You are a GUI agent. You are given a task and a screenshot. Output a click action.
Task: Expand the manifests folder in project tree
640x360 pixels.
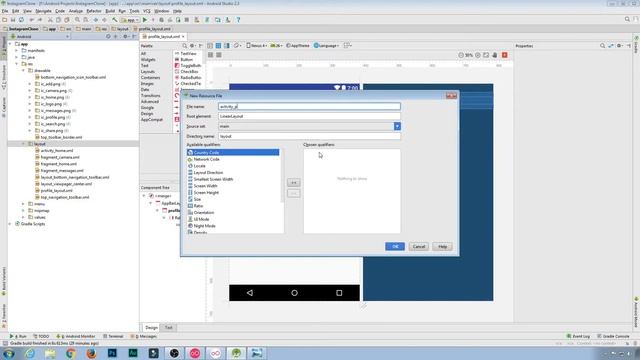click(x=17, y=51)
